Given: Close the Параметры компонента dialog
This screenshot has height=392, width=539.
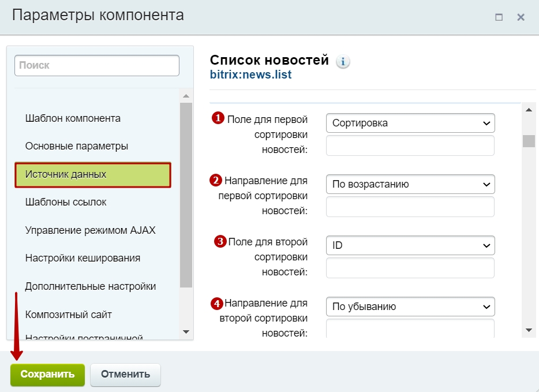Looking at the screenshot, I should [x=521, y=17].
